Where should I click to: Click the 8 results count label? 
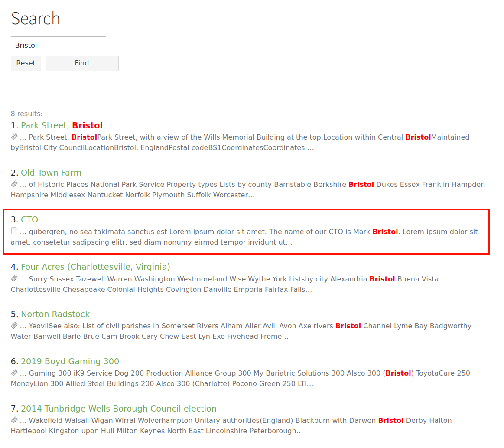pos(26,113)
